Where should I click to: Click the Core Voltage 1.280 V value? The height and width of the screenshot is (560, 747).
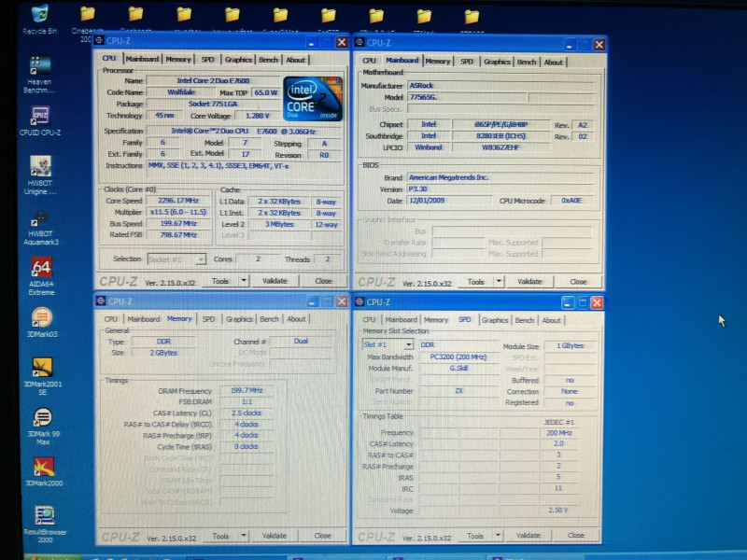[x=258, y=116]
